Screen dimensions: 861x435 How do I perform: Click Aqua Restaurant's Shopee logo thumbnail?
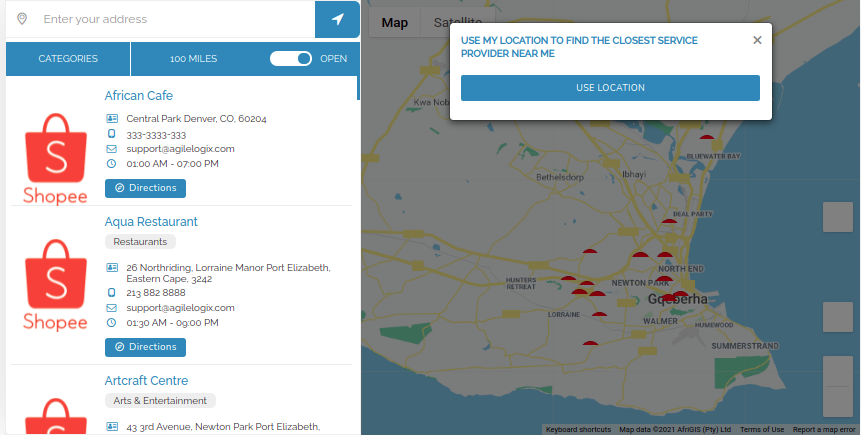click(x=55, y=285)
